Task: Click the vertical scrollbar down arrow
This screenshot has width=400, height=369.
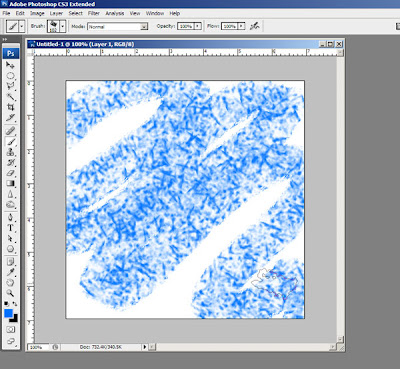Action: 340,339
